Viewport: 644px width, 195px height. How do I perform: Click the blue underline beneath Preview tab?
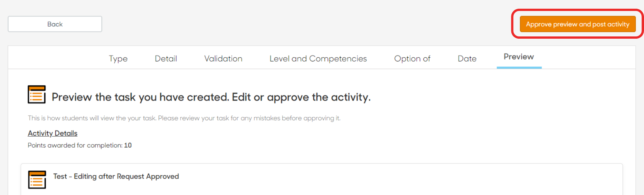519,68
